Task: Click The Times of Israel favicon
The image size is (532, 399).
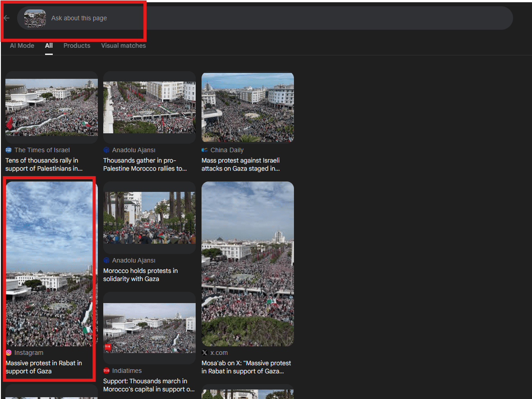Action: click(x=9, y=150)
